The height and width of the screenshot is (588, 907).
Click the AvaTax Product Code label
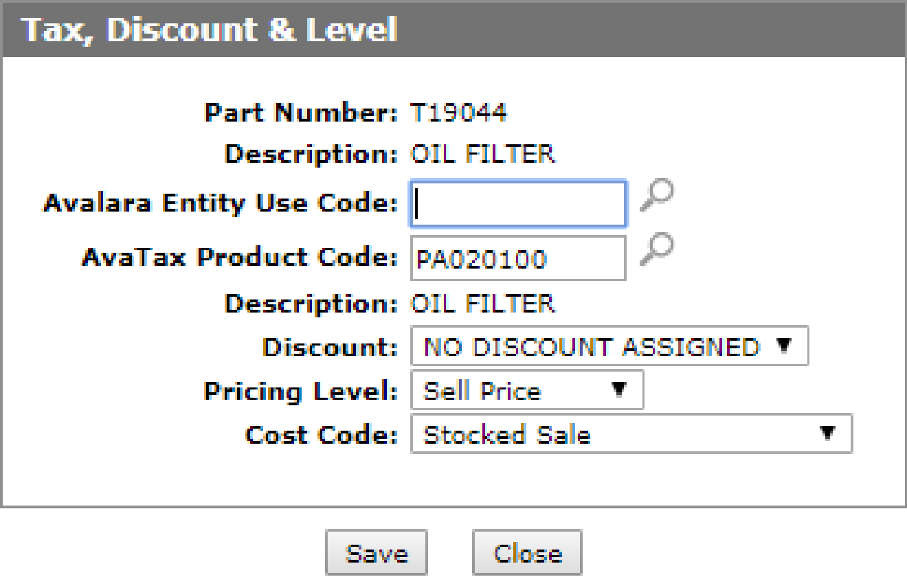coord(240,258)
